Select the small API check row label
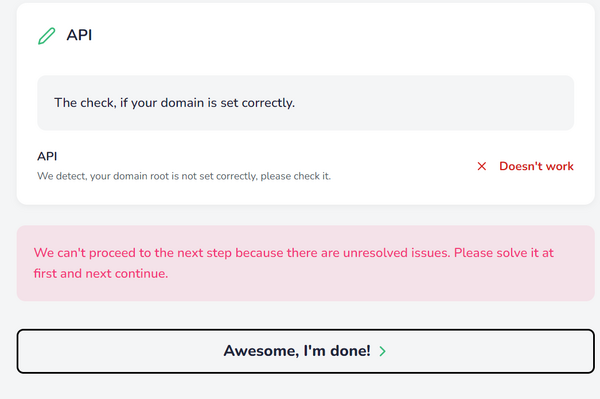600x399 pixels. click(x=47, y=156)
